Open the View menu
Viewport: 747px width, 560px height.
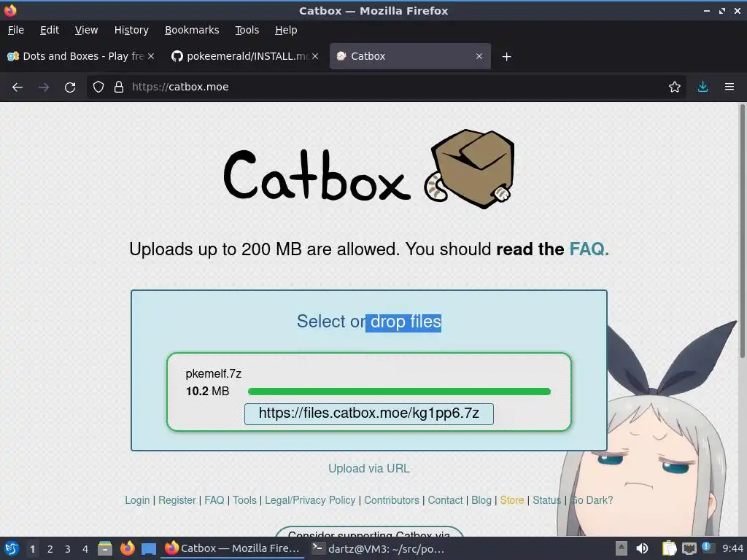pyautogui.click(x=86, y=30)
